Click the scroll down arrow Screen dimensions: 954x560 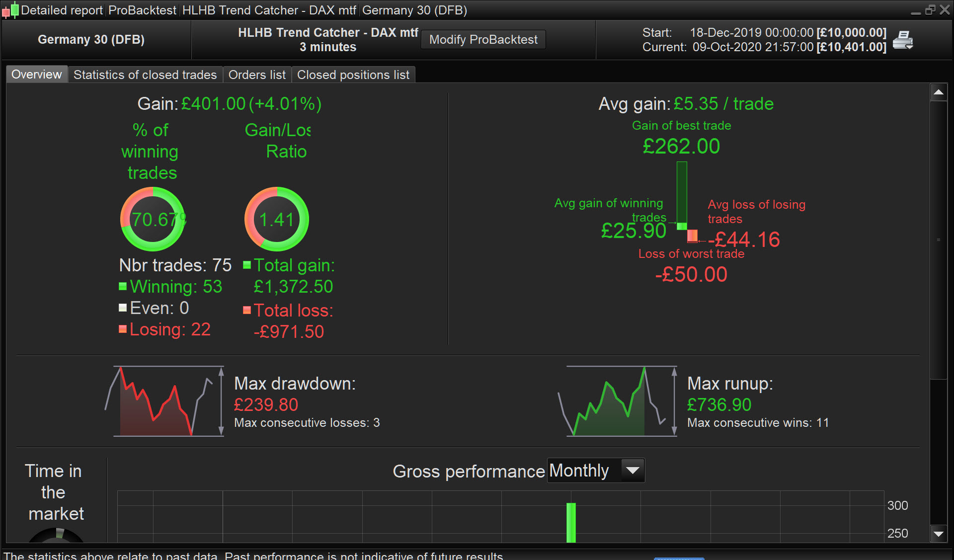click(938, 534)
